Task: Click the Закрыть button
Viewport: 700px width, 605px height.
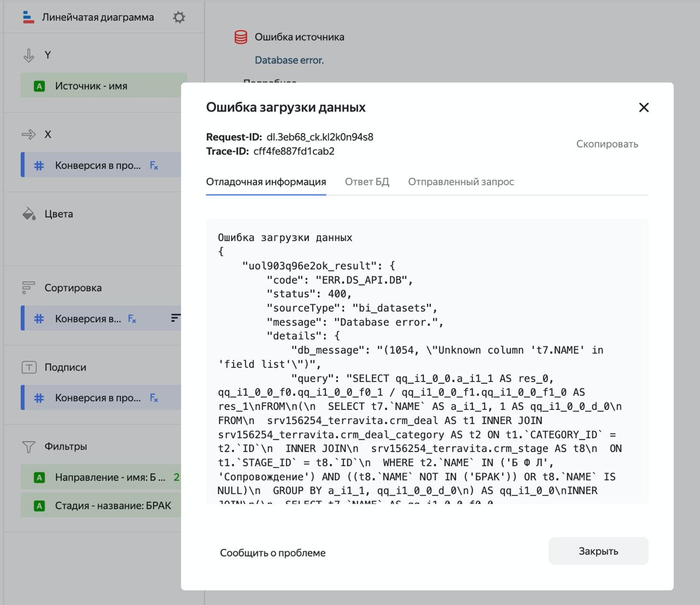Action: [x=598, y=551]
